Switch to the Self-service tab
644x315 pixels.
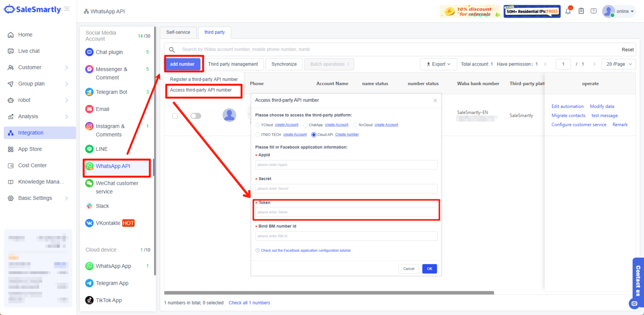point(178,32)
